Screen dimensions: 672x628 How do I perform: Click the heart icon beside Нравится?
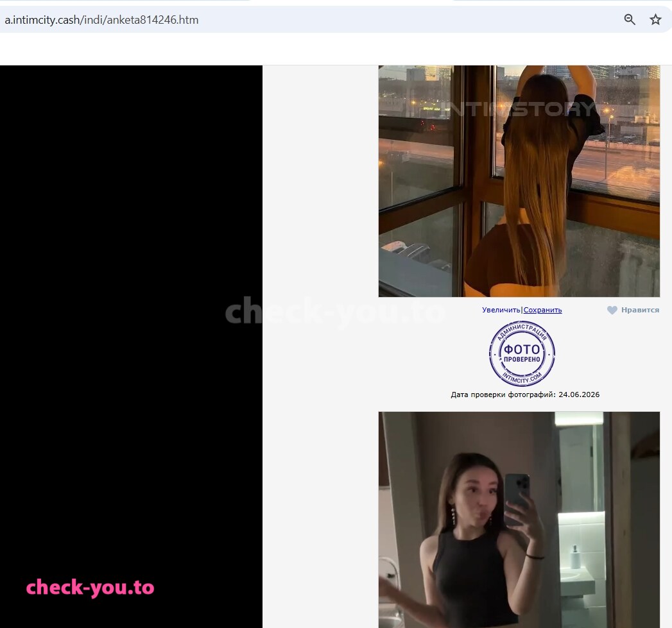(x=612, y=310)
